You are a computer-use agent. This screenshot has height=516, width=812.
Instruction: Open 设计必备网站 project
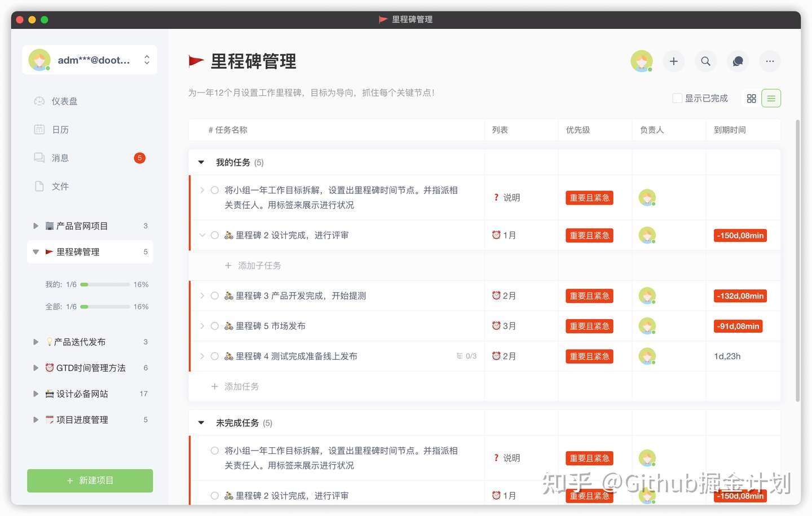(x=90, y=394)
